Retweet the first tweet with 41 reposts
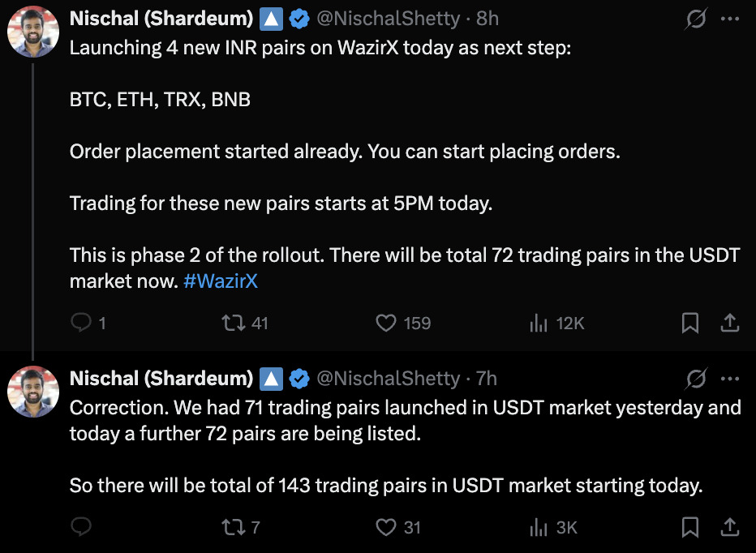The height and width of the screenshot is (553, 756). coord(234,324)
